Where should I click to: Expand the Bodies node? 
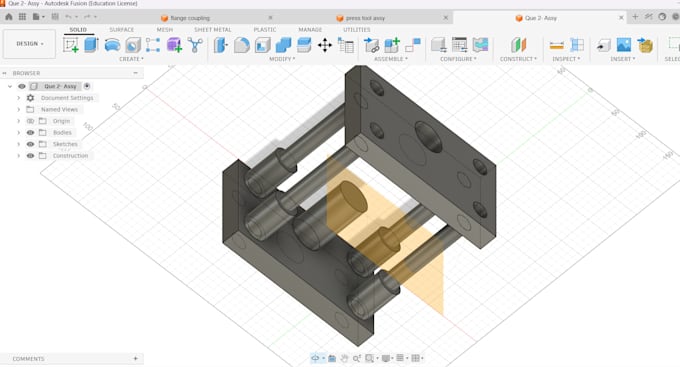[19, 133]
